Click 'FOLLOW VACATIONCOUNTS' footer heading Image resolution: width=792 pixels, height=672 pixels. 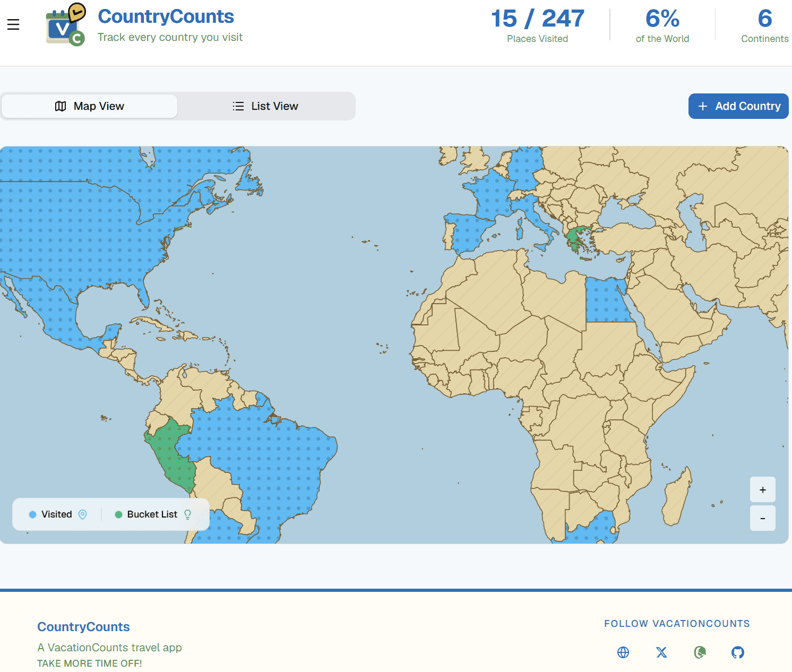point(677,624)
